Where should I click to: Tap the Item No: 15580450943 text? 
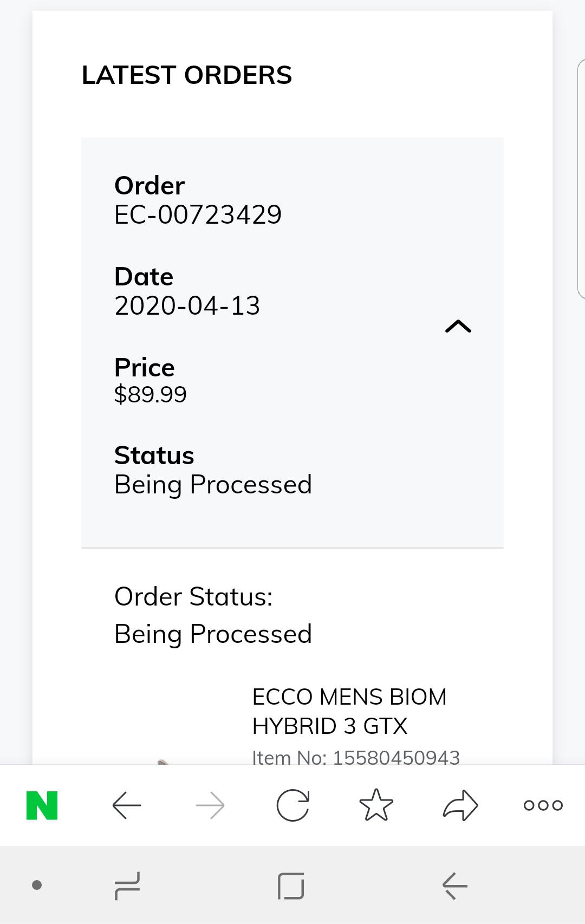point(356,757)
